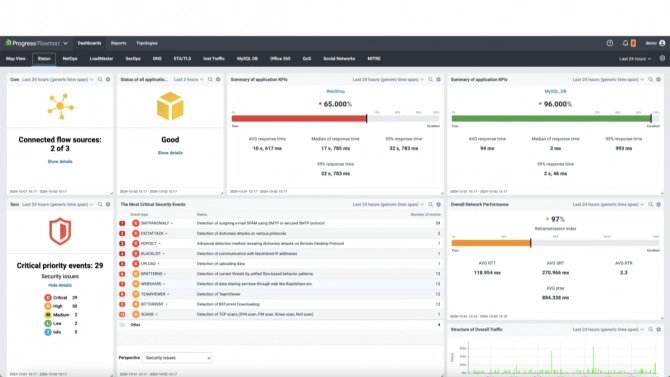The image size is (670, 377).
Task: Open gear settings of Overall Network Performance widget
Action: pos(658,204)
